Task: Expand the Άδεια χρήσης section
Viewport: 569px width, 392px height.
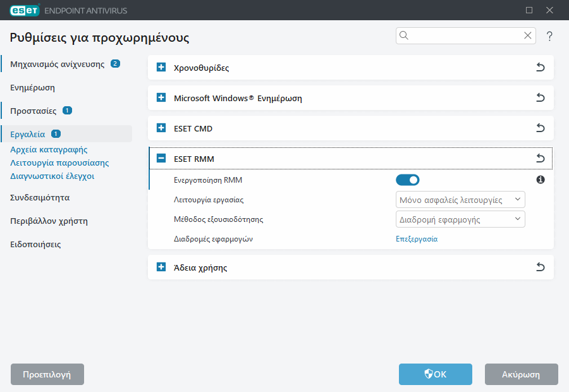Action: [161, 267]
